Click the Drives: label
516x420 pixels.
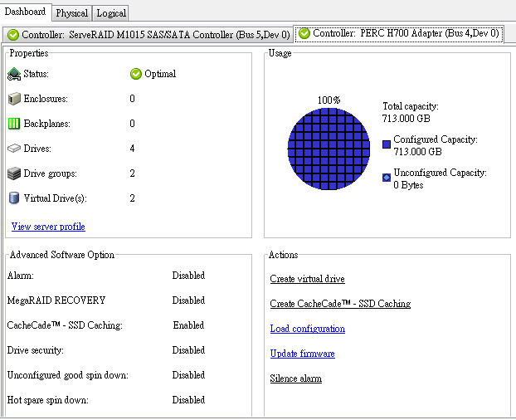[37, 149]
